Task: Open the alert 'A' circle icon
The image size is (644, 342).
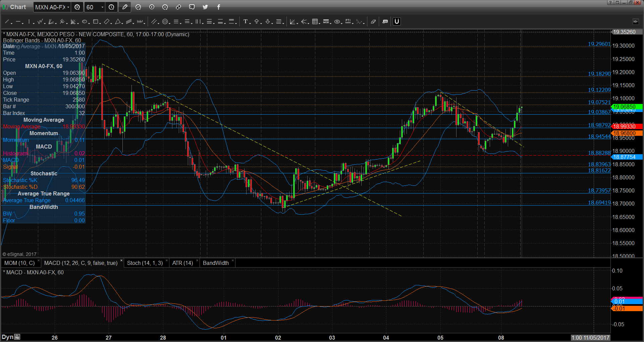Action: 165,7
